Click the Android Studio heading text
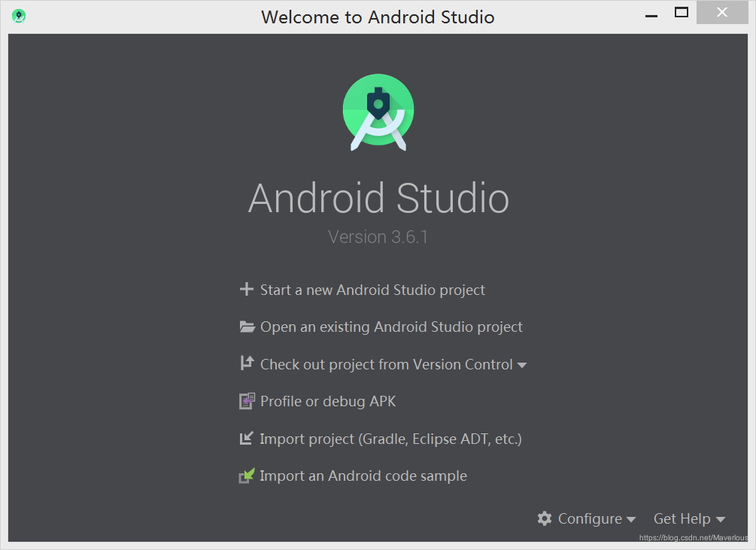 coord(378,198)
